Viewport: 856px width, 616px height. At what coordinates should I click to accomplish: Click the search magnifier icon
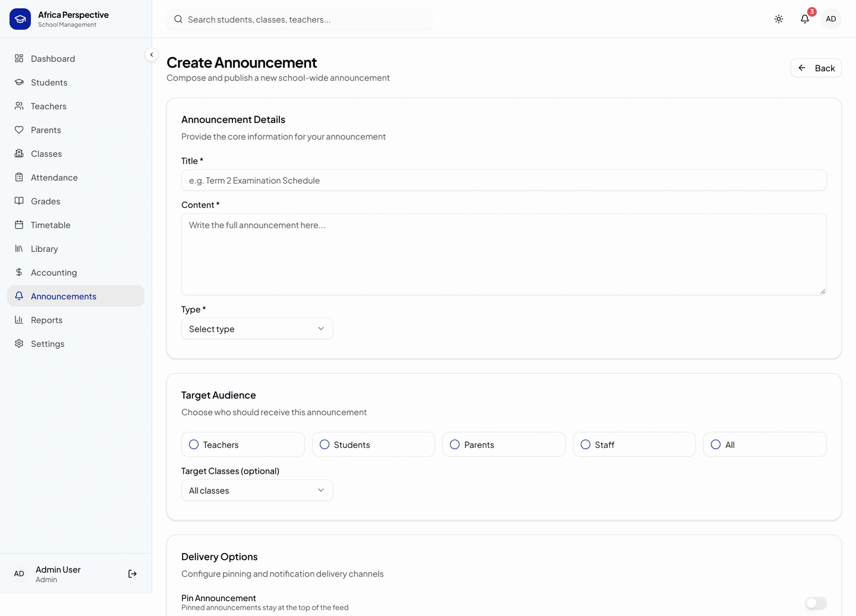178,19
